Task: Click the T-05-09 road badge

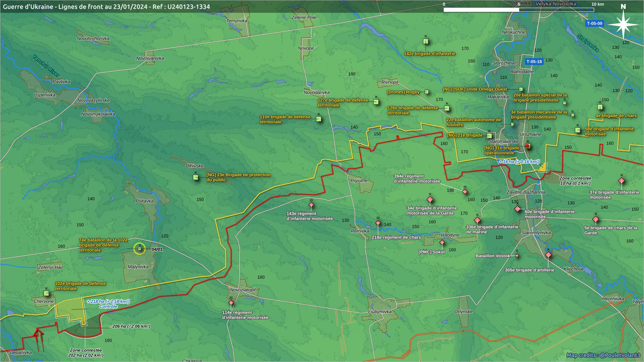Action: click(595, 23)
